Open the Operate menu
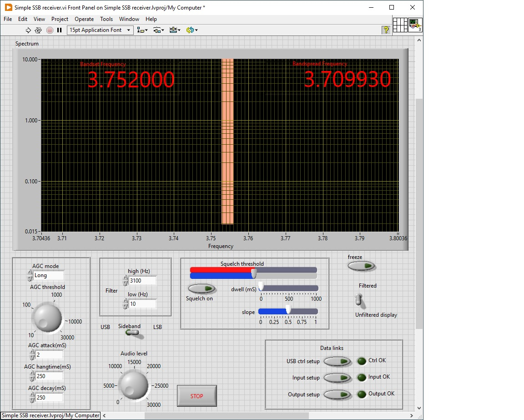This screenshot has width=524, height=420. (84, 19)
